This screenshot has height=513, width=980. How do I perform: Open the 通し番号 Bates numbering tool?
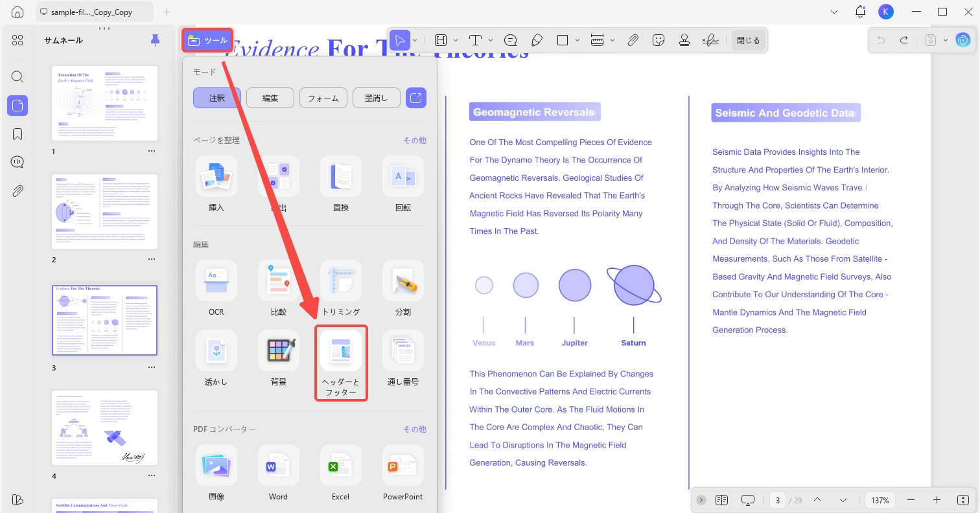(403, 359)
